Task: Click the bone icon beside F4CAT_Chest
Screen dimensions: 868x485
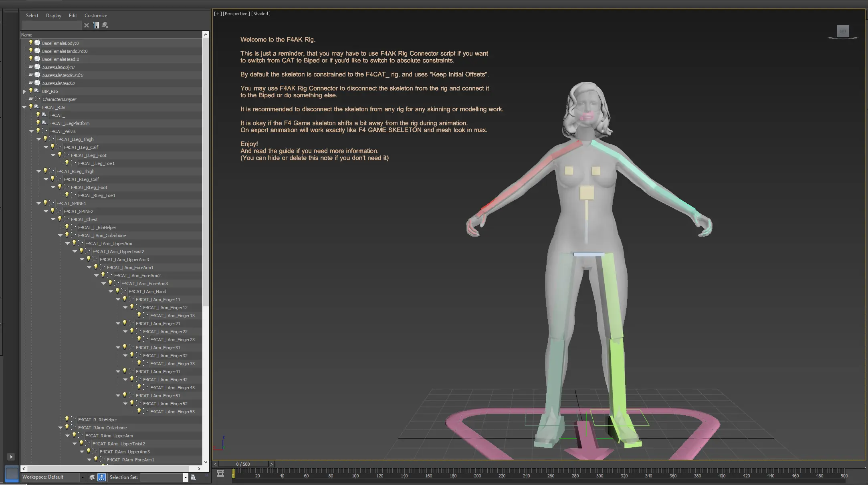Action: (66, 219)
